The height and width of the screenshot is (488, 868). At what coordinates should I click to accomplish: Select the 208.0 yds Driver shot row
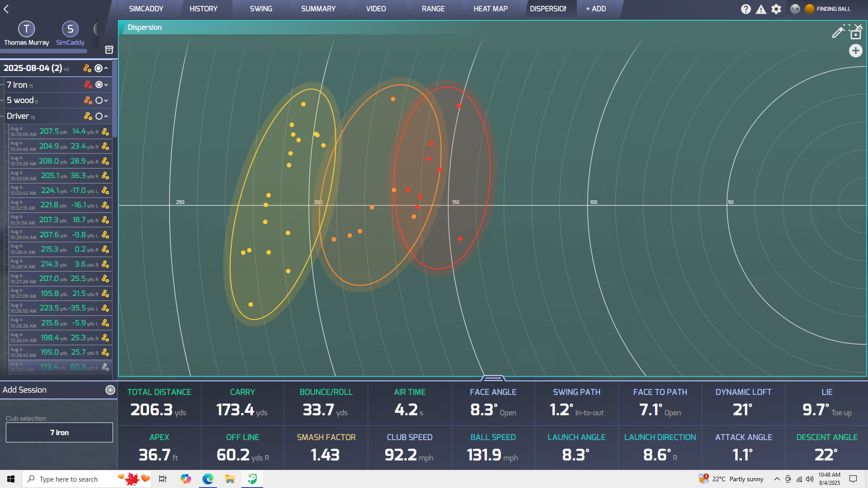[x=60, y=161]
